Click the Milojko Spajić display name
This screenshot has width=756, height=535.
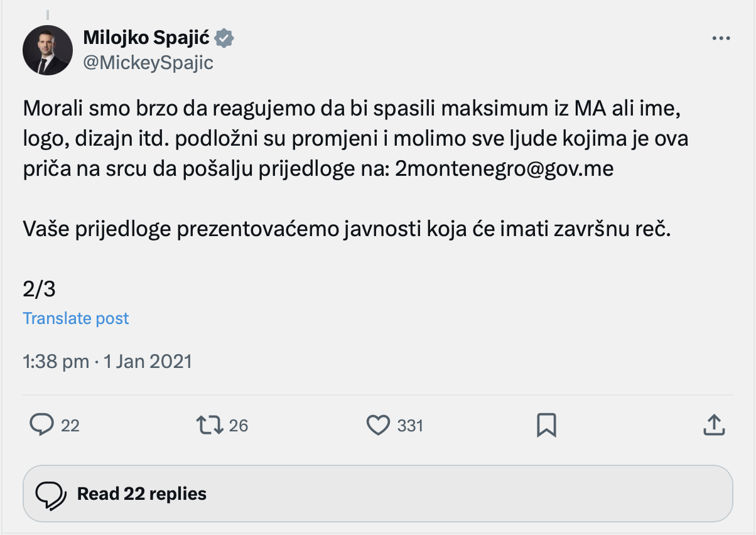coord(147,39)
